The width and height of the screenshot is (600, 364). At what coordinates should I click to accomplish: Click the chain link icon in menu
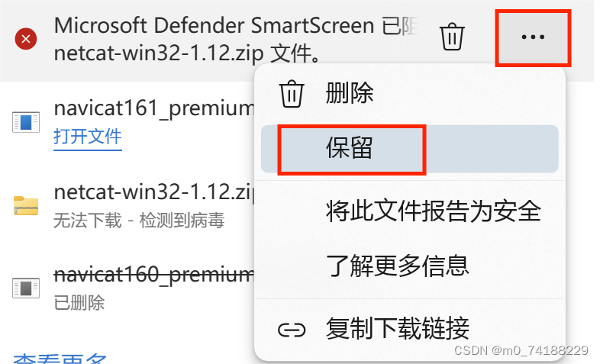point(292,329)
